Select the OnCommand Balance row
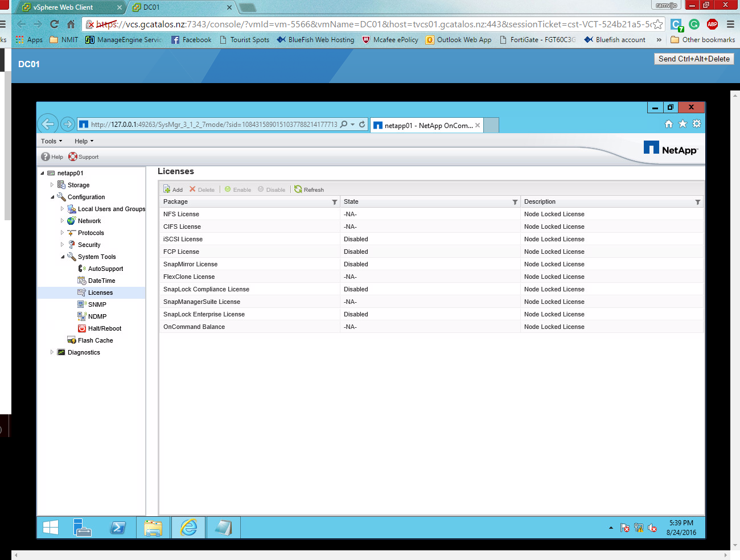 click(431, 327)
